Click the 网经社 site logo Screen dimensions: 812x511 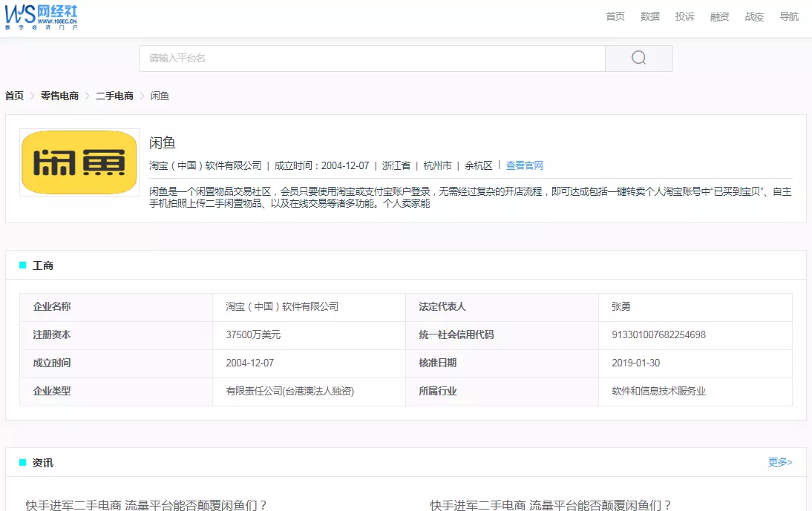pyautogui.click(x=41, y=17)
